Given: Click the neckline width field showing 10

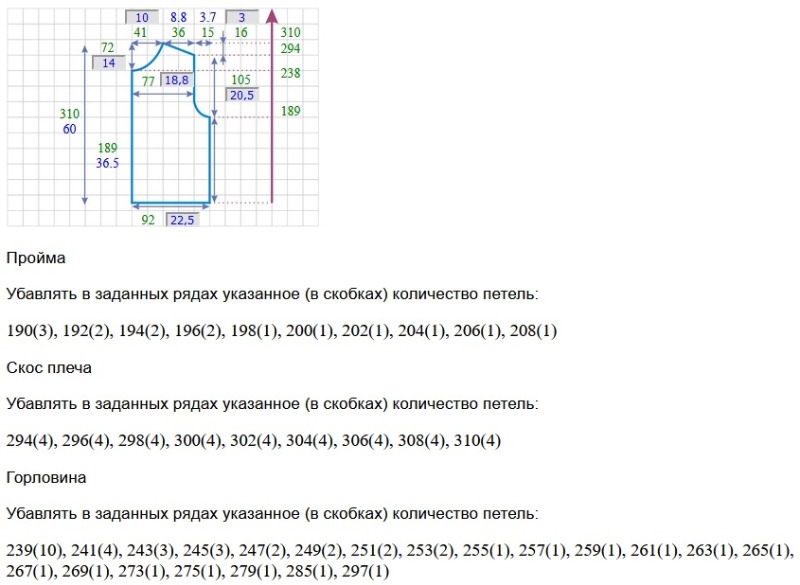Looking at the screenshot, I should (x=142, y=17).
